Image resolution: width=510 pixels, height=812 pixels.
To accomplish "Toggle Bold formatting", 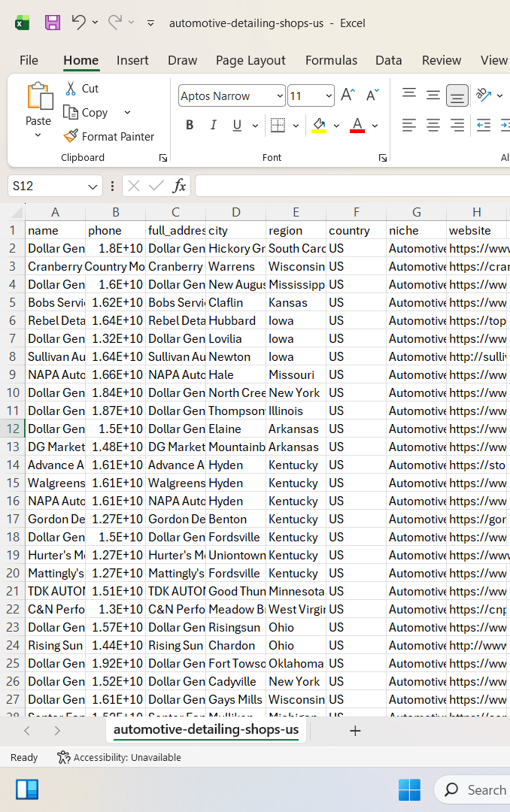I will (x=190, y=125).
